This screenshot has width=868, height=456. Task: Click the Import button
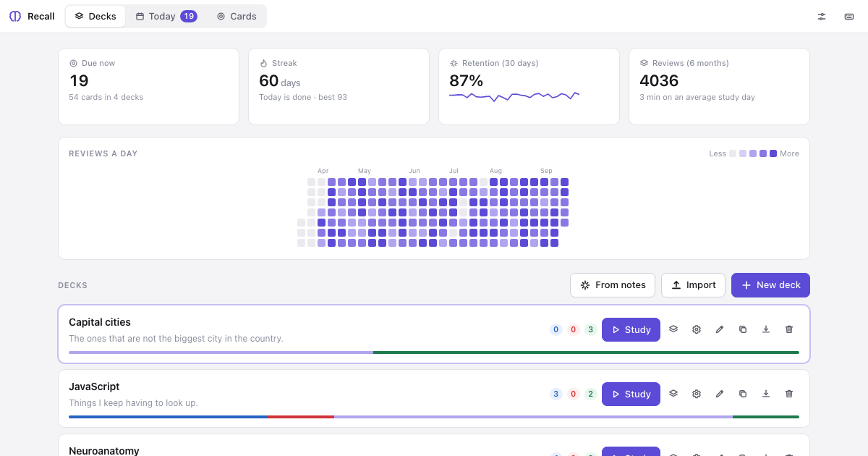(694, 285)
